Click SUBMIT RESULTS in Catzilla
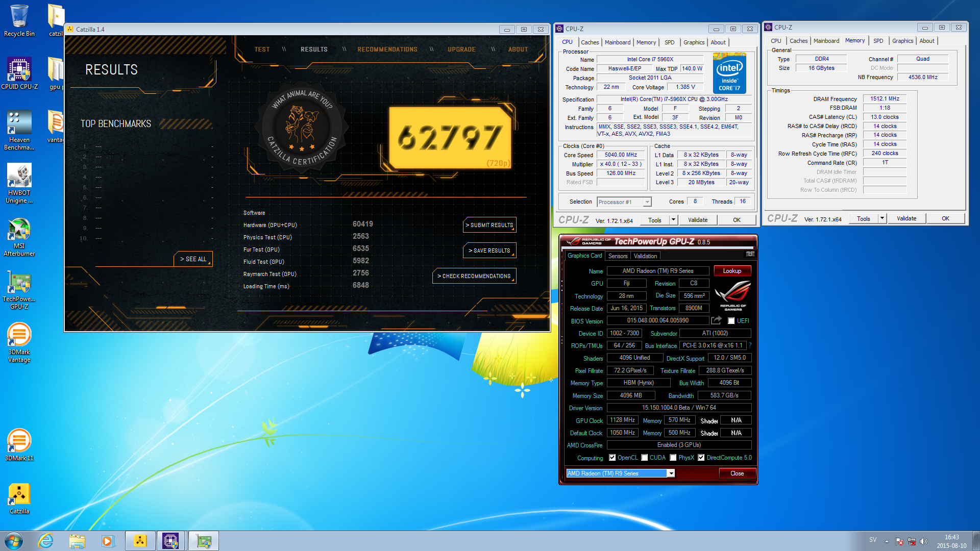This screenshot has height=551, width=980. 489,225
